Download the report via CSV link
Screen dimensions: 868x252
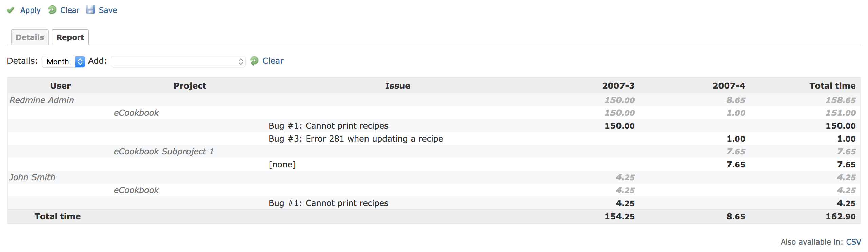pos(853,242)
